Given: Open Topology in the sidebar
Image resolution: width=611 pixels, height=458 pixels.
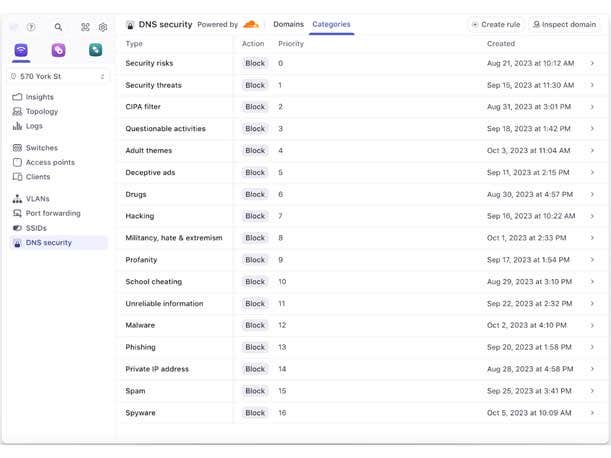Looking at the screenshot, I should pyautogui.click(x=41, y=112).
